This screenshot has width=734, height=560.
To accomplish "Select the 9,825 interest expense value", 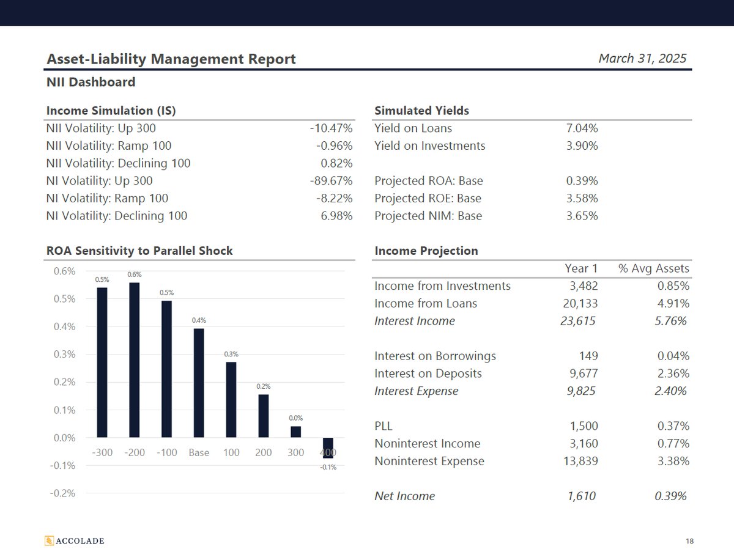I will (x=580, y=391).
